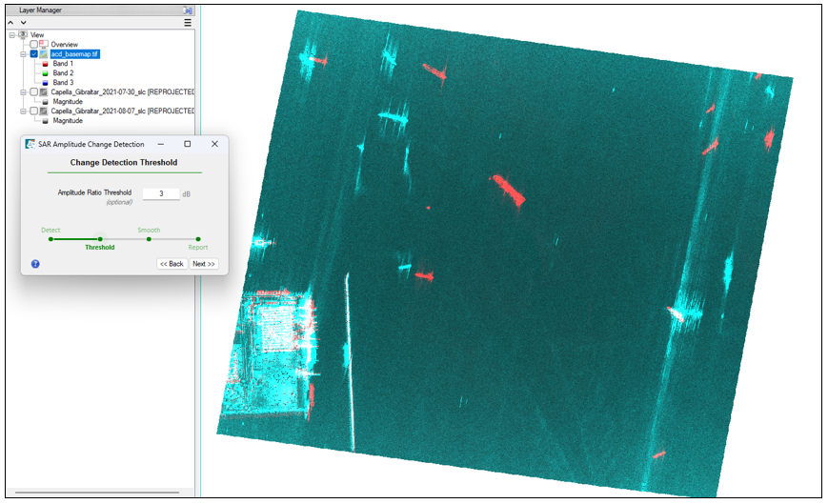828x504 pixels.
Task: Click the Layer Manager detach panel icon
Action: [x=188, y=10]
